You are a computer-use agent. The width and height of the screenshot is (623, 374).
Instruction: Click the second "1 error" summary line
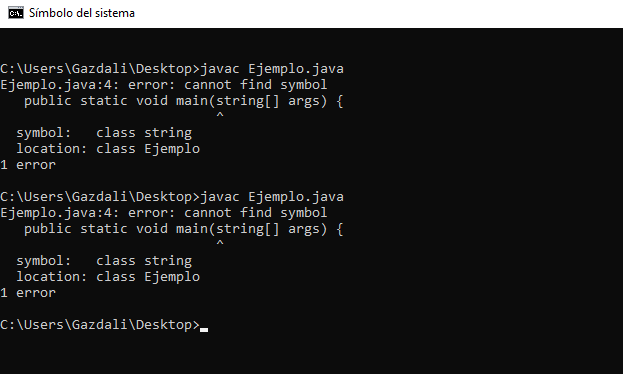28,293
